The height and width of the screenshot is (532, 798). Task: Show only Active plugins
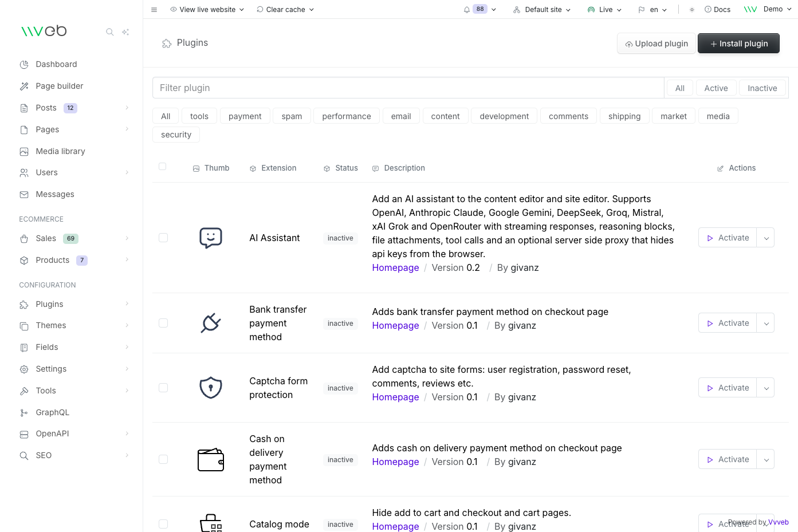tap(716, 88)
